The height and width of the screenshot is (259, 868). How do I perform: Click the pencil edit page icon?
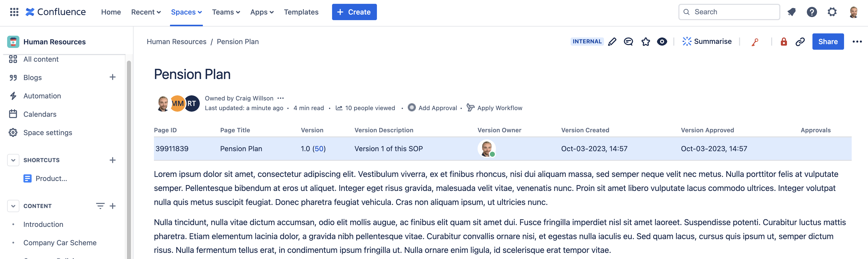612,42
